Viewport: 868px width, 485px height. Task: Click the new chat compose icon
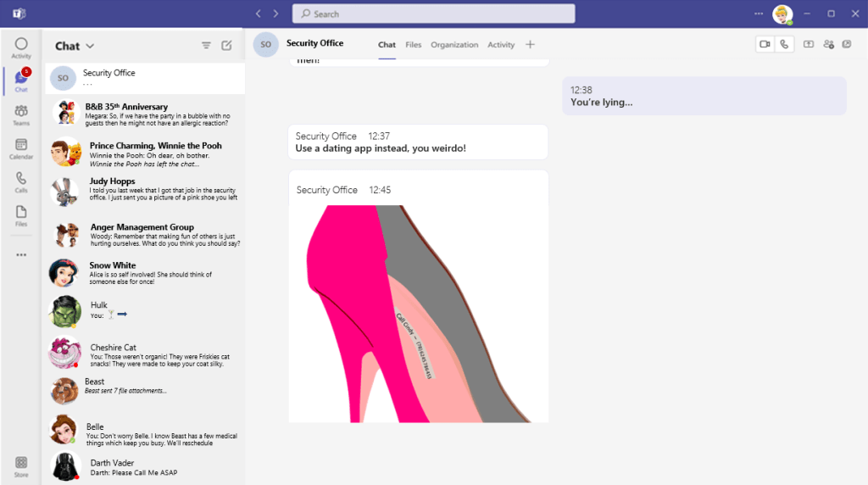click(x=226, y=46)
